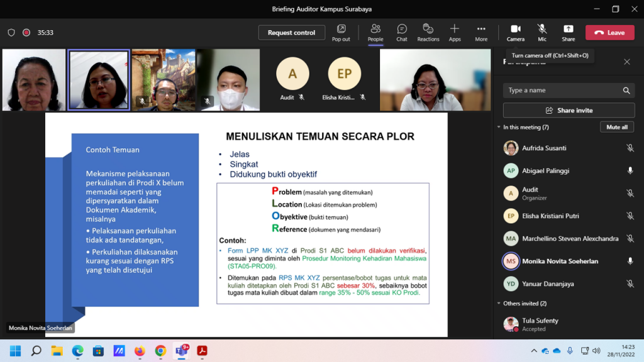Open the More options menu
The image size is (644, 362).
[x=481, y=32]
